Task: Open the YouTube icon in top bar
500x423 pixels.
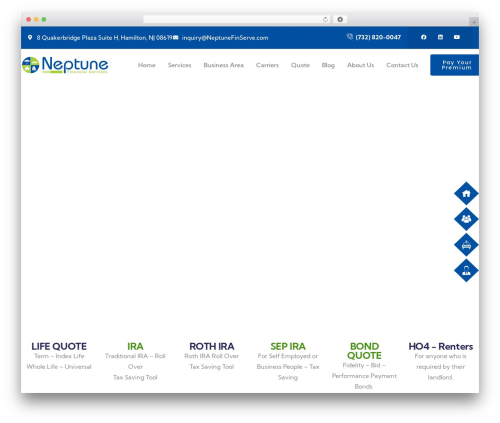Action: click(x=457, y=37)
